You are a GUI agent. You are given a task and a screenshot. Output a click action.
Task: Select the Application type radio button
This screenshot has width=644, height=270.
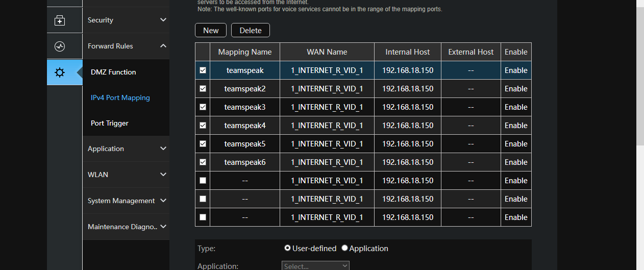(345, 248)
